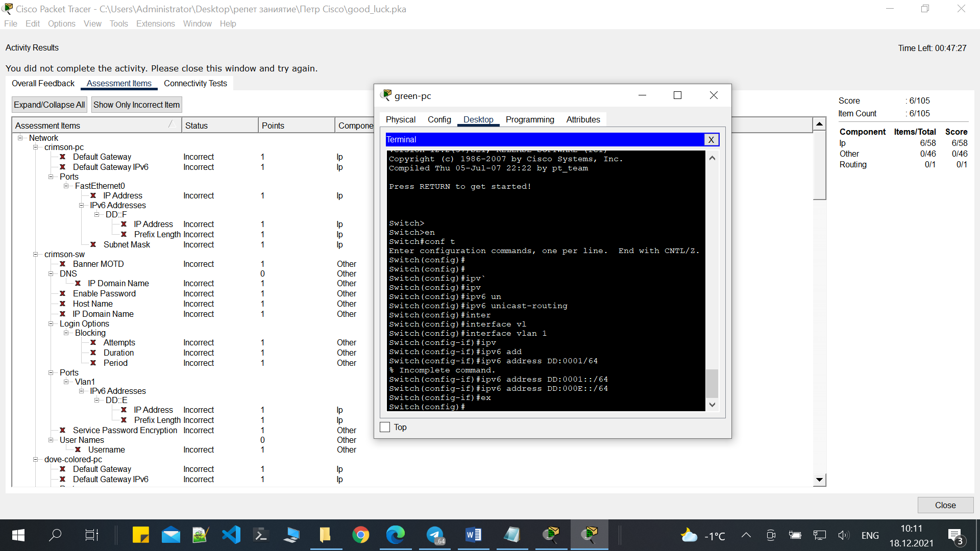Sort by Assessment Items column header

pyautogui.click(x=96, y=126)
